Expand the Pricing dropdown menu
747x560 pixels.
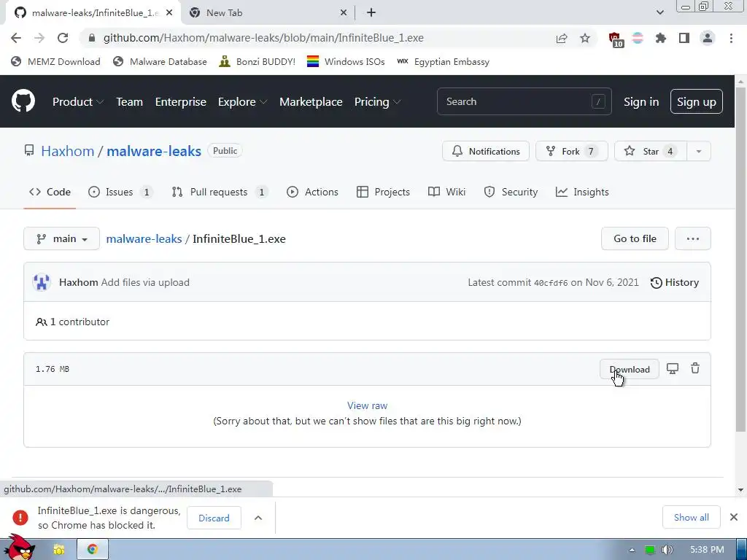click(377, 102)
